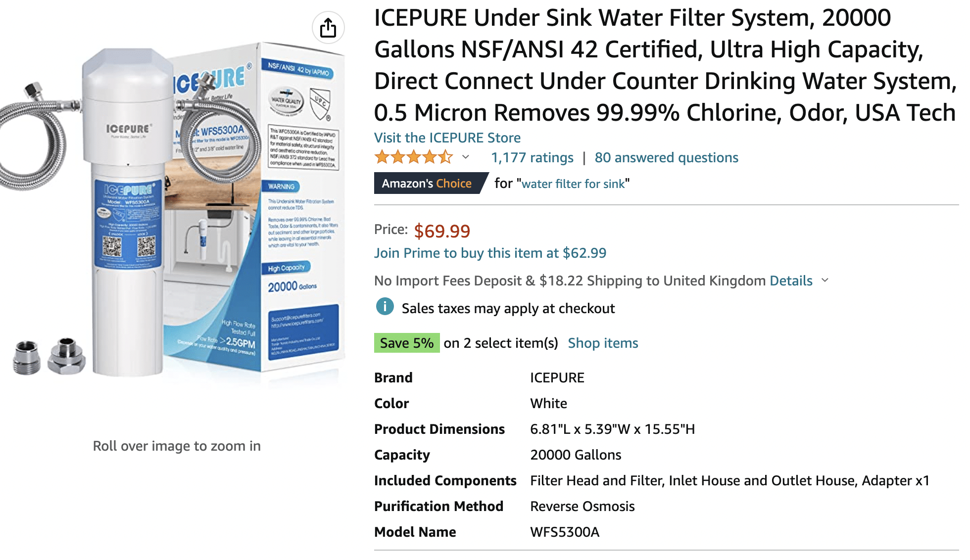
Task: Open the Shop items link
Action: point(603,343)
